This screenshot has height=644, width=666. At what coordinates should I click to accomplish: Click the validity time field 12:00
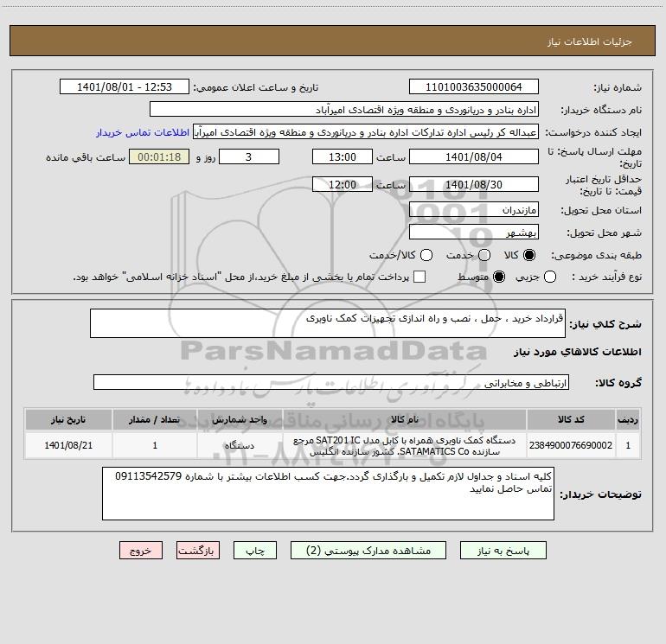[343, 185]
